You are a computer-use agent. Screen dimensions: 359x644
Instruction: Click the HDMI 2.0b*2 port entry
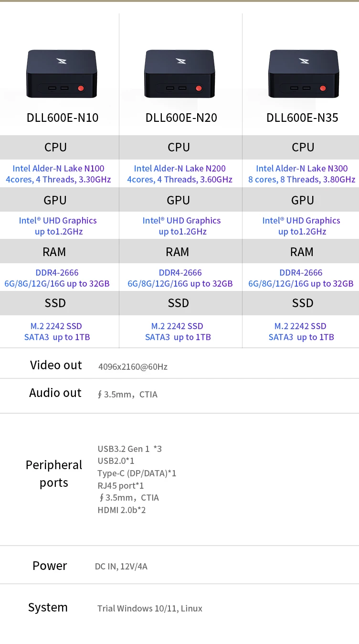[x=122, y=510]
